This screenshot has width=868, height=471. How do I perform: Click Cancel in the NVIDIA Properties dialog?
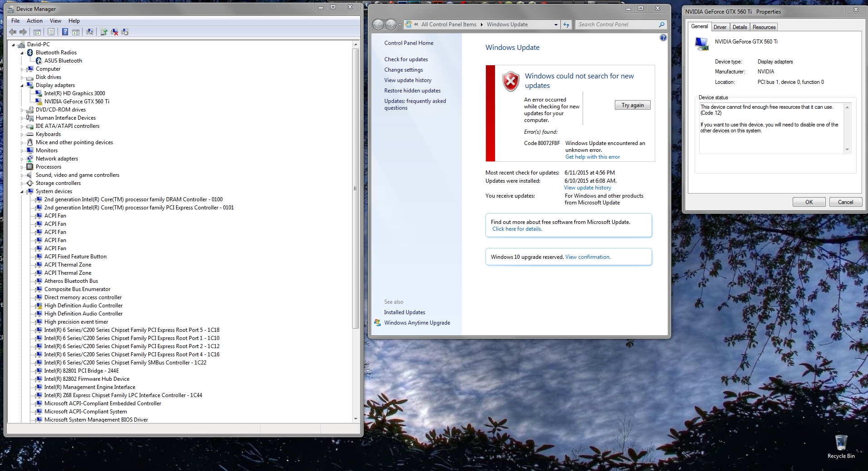(845, 202)
